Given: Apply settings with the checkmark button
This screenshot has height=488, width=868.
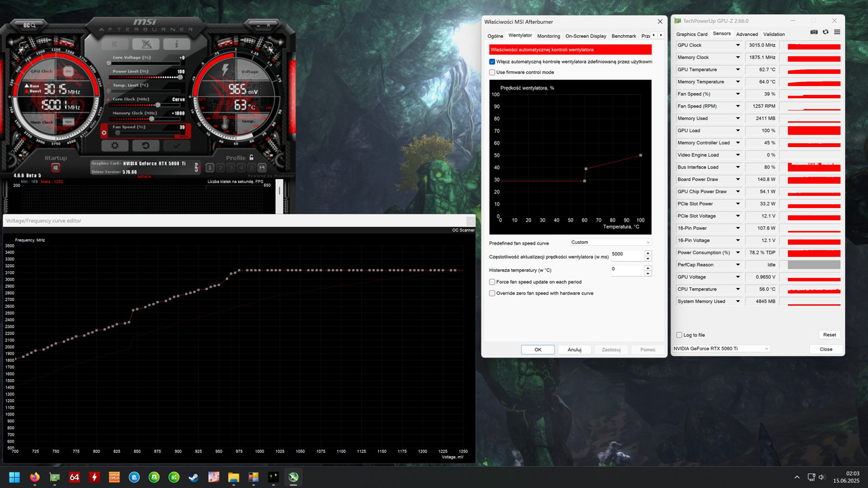Looking at the screenshot, I should (176, 145).
